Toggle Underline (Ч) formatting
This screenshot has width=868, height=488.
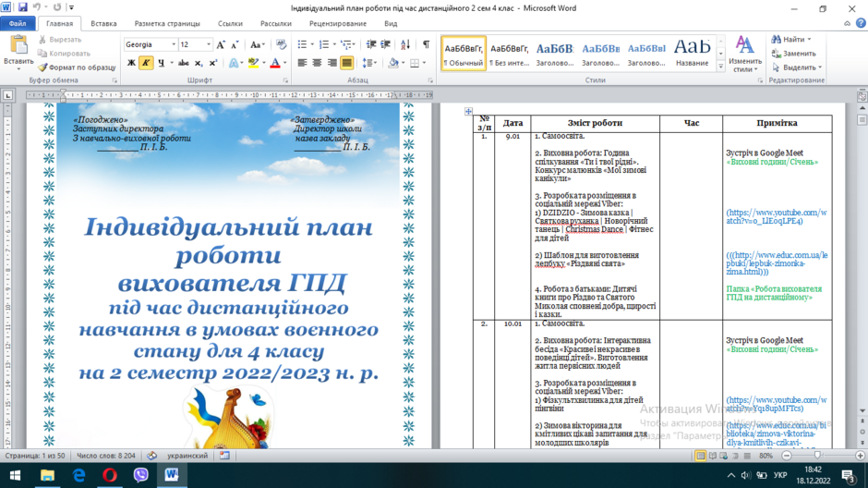tap(161, 63)
